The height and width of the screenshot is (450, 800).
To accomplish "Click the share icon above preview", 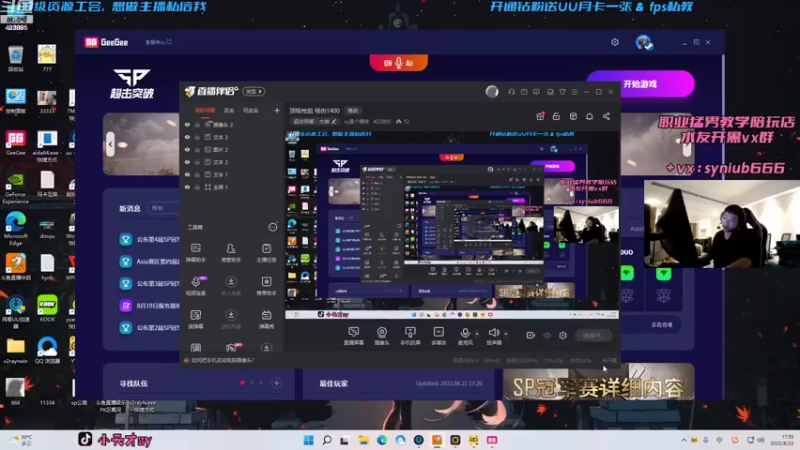I will coord(606,116).
